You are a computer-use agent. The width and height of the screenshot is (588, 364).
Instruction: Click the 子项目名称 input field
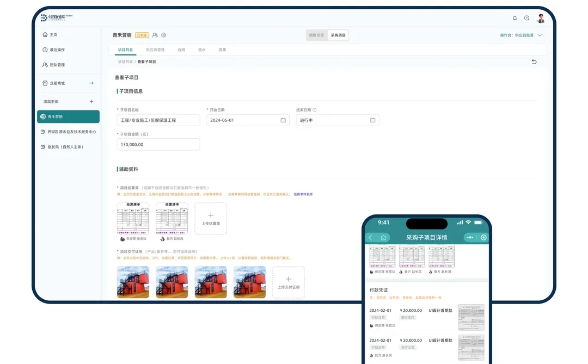(158, 120)
